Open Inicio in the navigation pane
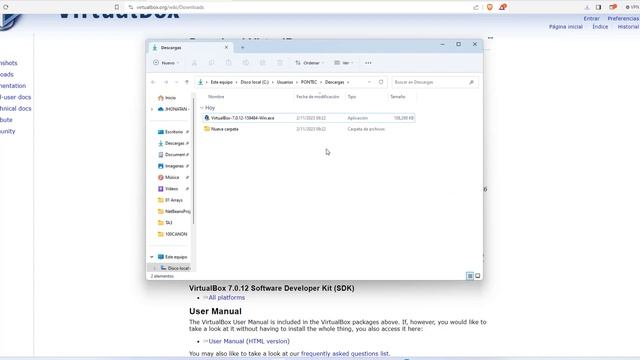Viewport: 640px width, 360px height. click(x=167, y=98)
